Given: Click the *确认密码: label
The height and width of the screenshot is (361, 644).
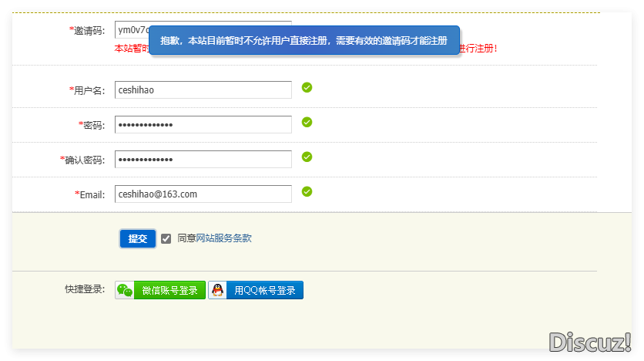Looking at the screenshot, I should (x=82, y=160).
